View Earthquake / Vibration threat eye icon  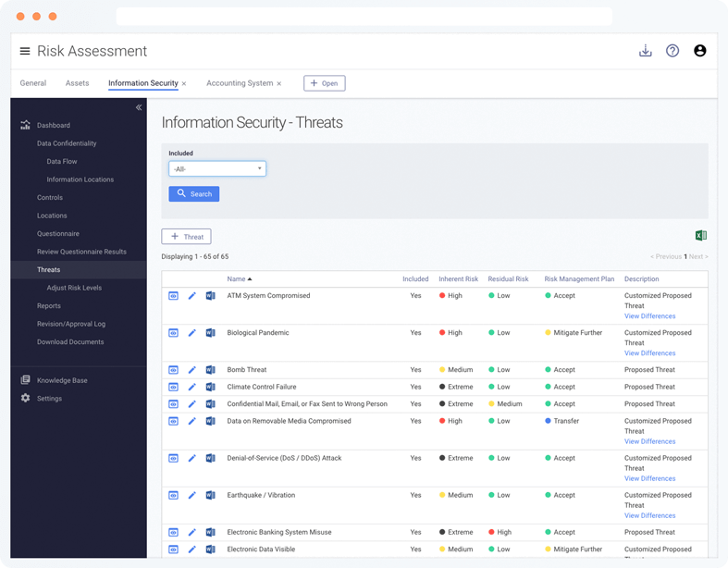[173, 496]
